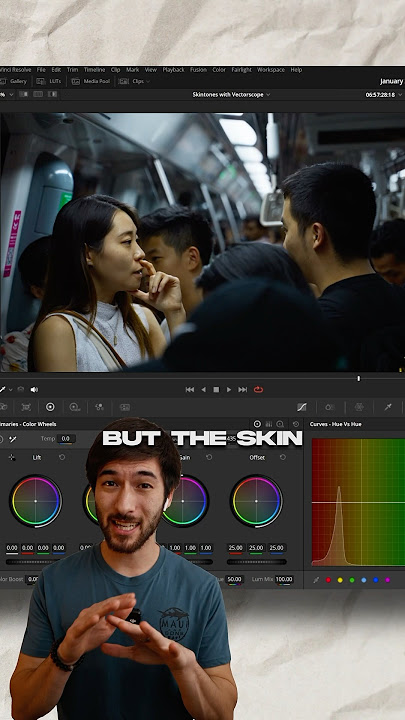Open the View menu
The height and width of the screenshot is (720, 405).
click(x=151, y=70)
